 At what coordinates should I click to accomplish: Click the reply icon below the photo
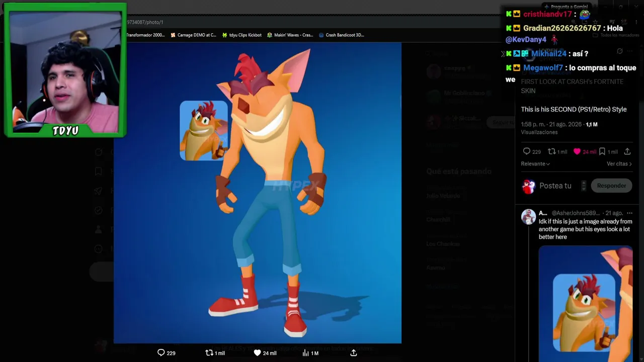click(161, 353)
